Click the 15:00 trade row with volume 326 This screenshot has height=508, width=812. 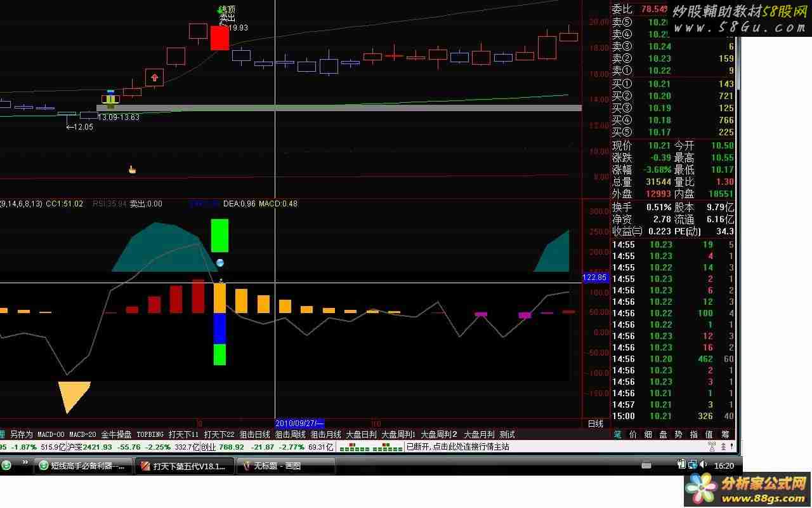pyautogui.click(x=672, y=417)
